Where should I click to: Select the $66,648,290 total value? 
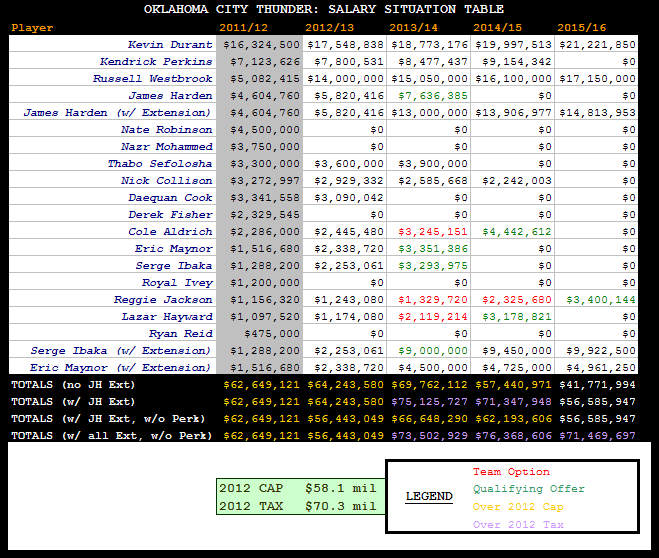(x=429, y=418)
